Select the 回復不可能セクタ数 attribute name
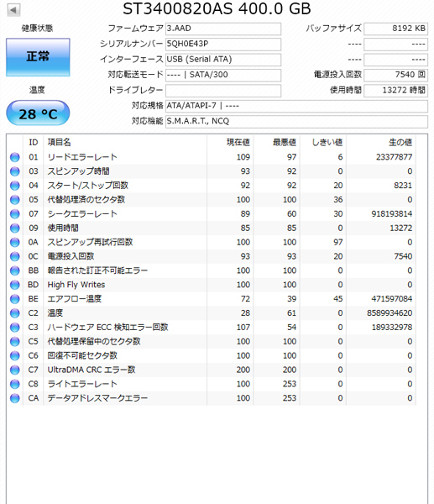This screenshot has height=504, width=434. coord(82,355)
